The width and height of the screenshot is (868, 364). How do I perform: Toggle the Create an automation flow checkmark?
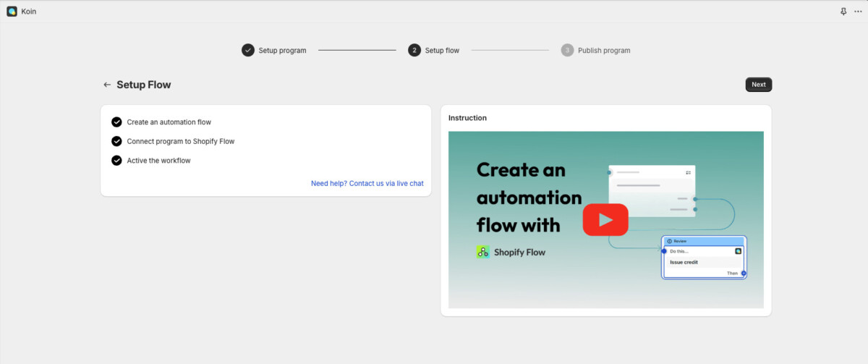(116, 122)
